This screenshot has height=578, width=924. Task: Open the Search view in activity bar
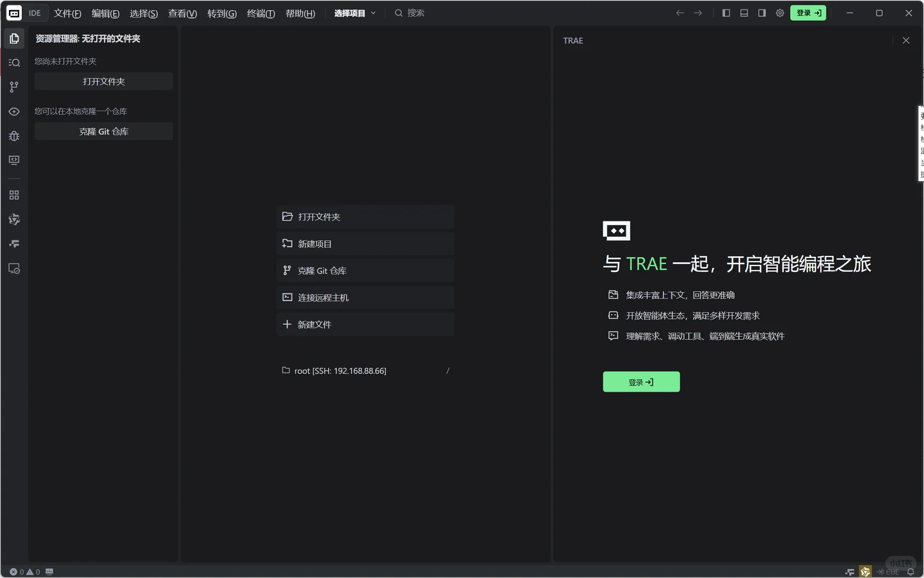click(14, 63)
